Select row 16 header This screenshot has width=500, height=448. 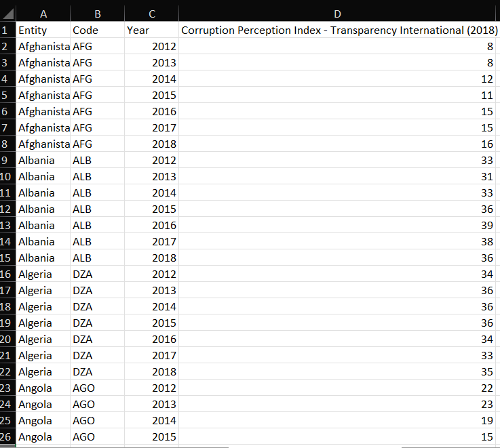click(7, 274)
